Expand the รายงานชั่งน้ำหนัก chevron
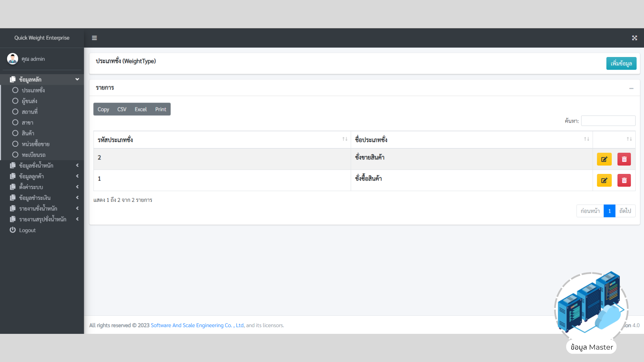Viewport: 644px width, 362px height. [77, 208]
